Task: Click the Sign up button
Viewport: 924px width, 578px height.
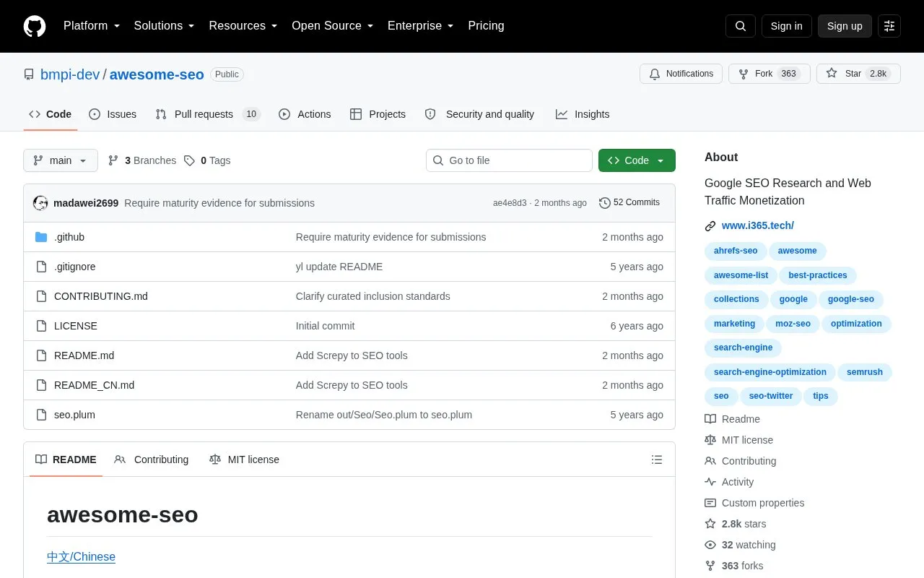Action: (x=845, y=26)
